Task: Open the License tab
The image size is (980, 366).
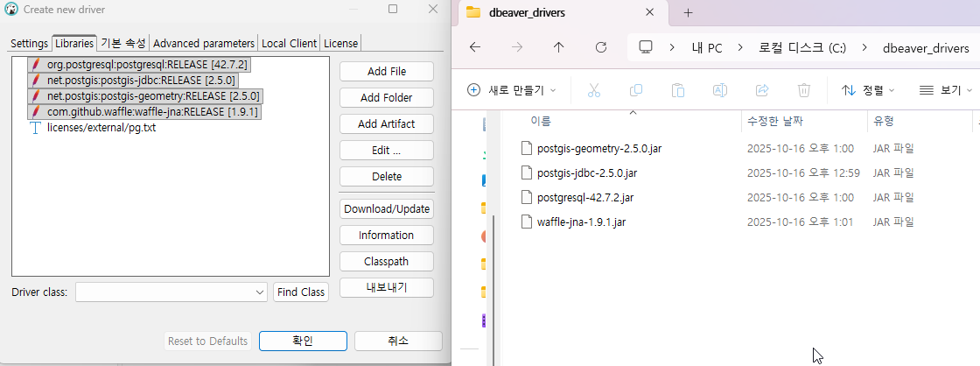Action: 340,43
